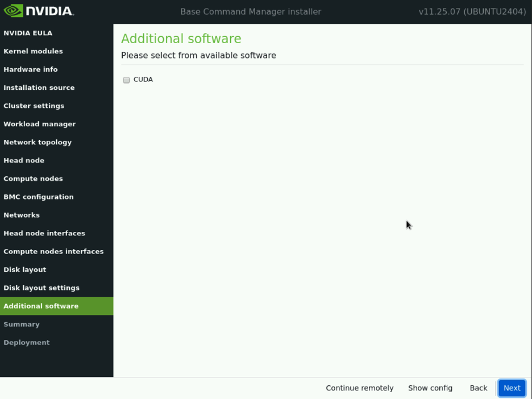Switch to Compute nodes step
This screenshot has height=399, width=532.
click(33, 178)
